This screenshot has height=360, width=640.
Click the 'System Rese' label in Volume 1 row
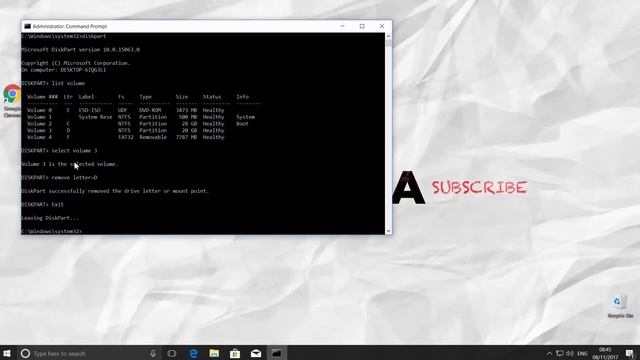tap(95, 117)
